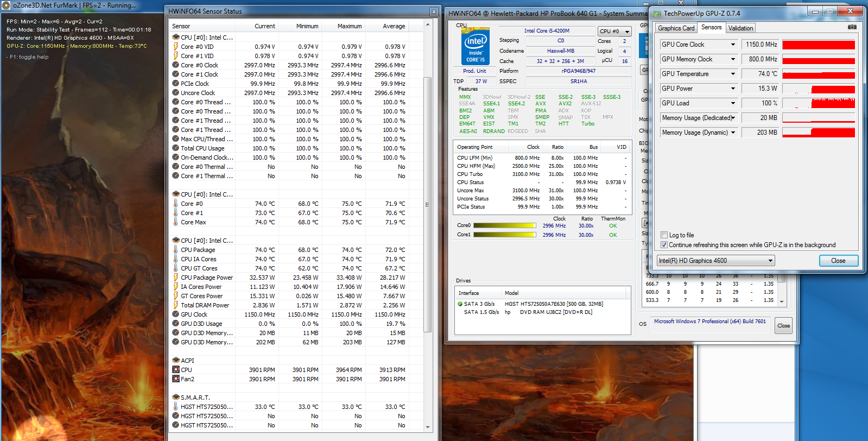Open the CPU #0 selector in HWiNFO

615,31
